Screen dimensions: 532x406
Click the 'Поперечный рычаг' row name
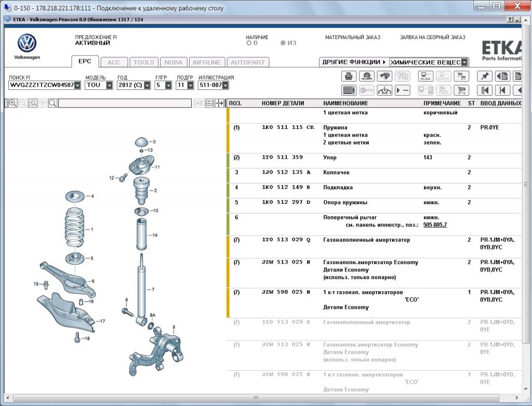pyautogui.click(x=350, y=217)
